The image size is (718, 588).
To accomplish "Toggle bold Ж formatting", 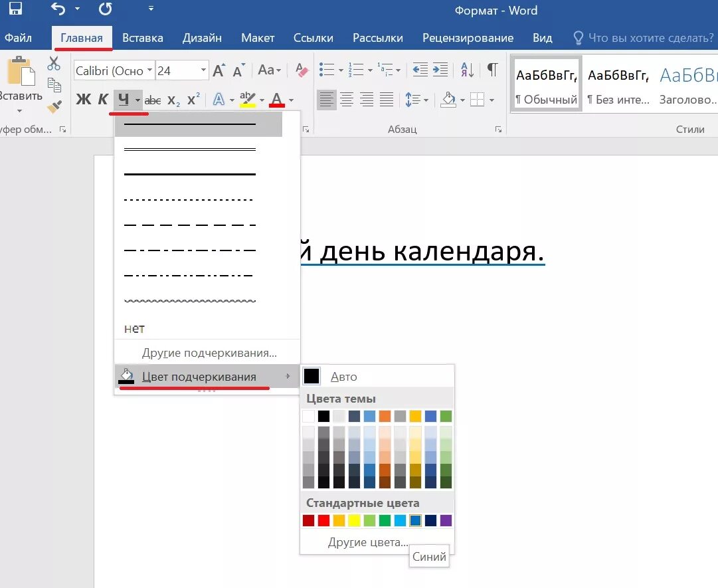I will 83,100.
